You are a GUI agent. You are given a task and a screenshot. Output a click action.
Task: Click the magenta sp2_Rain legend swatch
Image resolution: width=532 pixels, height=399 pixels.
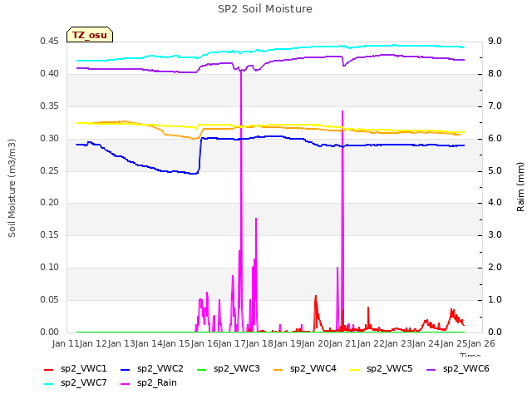pyautogui.click(x=126, y=384)
